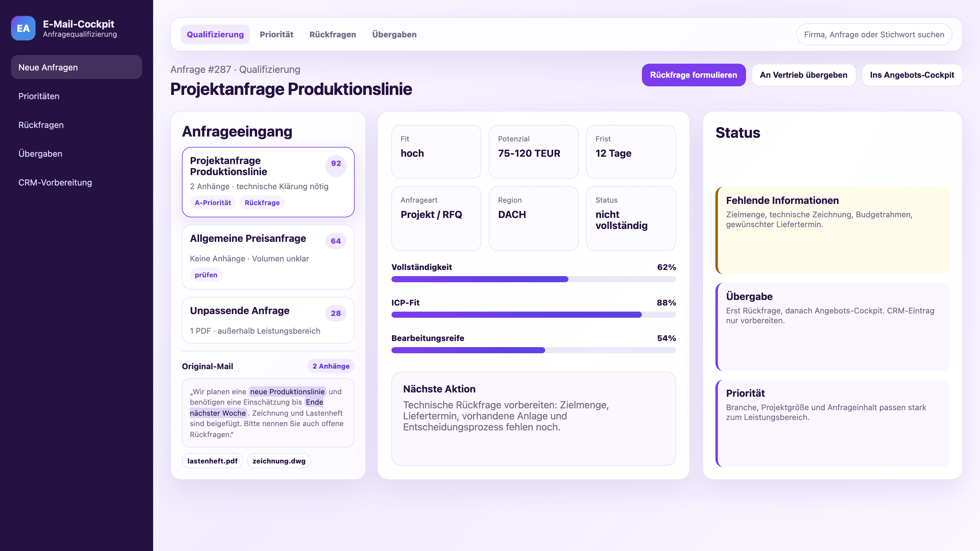The height and width of the screenshot is (551, 980).
Task: Click Keine Anhänge · Volumen unklar text
Action: 249,259
